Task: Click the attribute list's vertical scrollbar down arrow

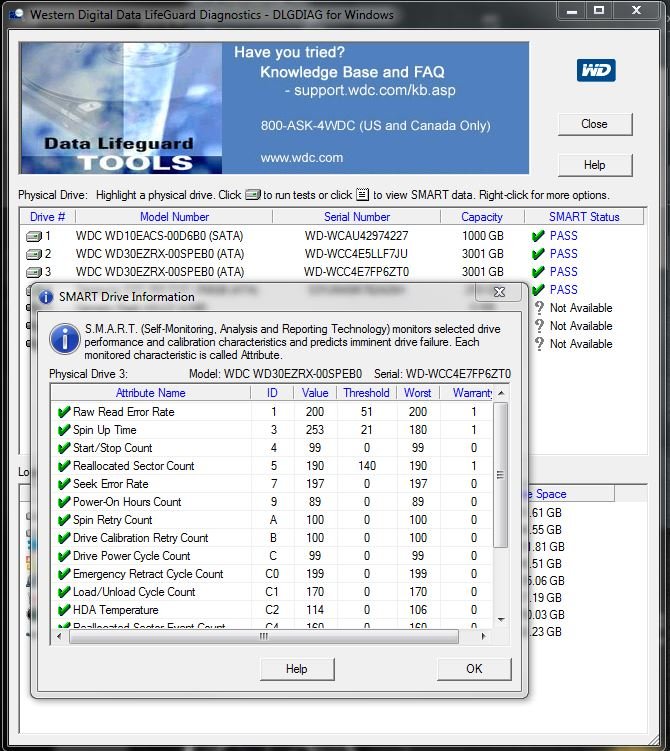Action: [x=501, y=622]
